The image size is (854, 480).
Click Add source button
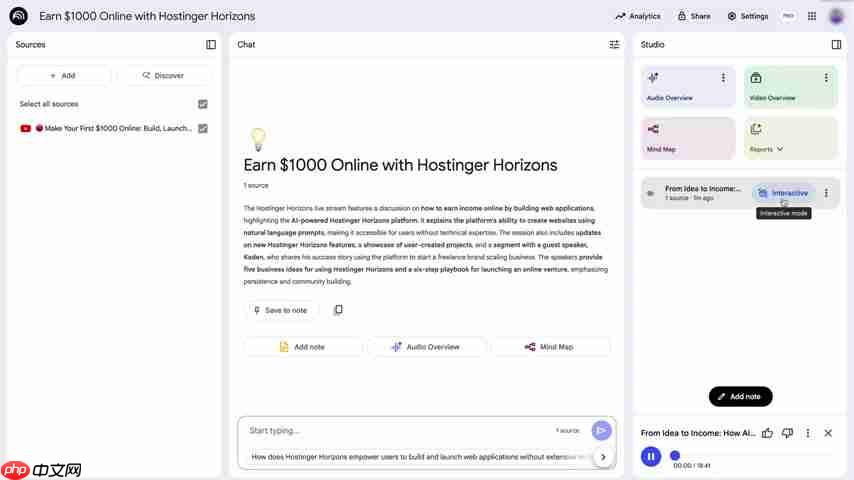[63, 76]
